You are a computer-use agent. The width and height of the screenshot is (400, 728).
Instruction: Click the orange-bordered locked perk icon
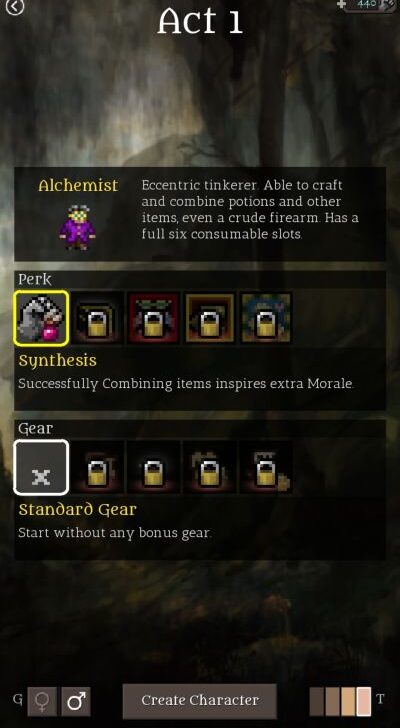tap(210, 318)
